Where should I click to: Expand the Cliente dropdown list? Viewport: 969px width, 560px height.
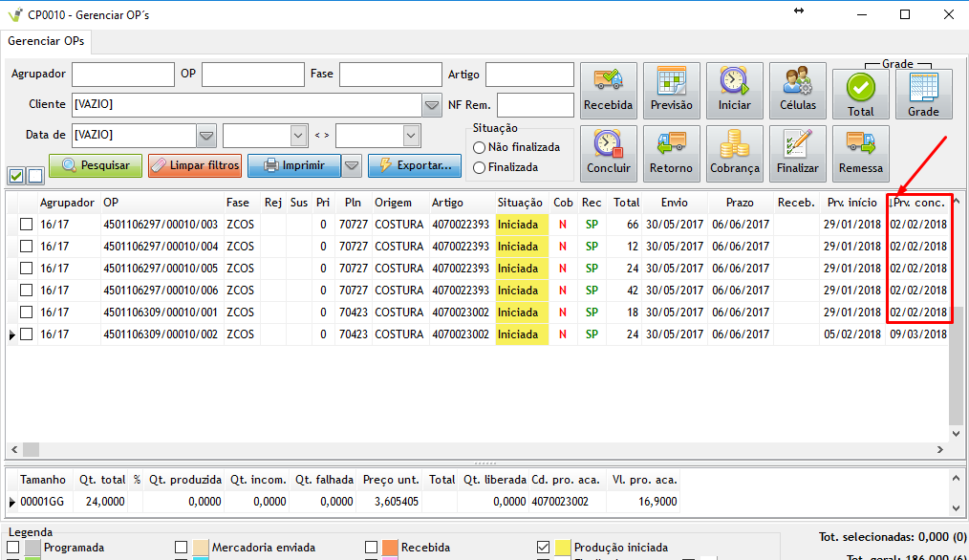(x=430, y=104)
